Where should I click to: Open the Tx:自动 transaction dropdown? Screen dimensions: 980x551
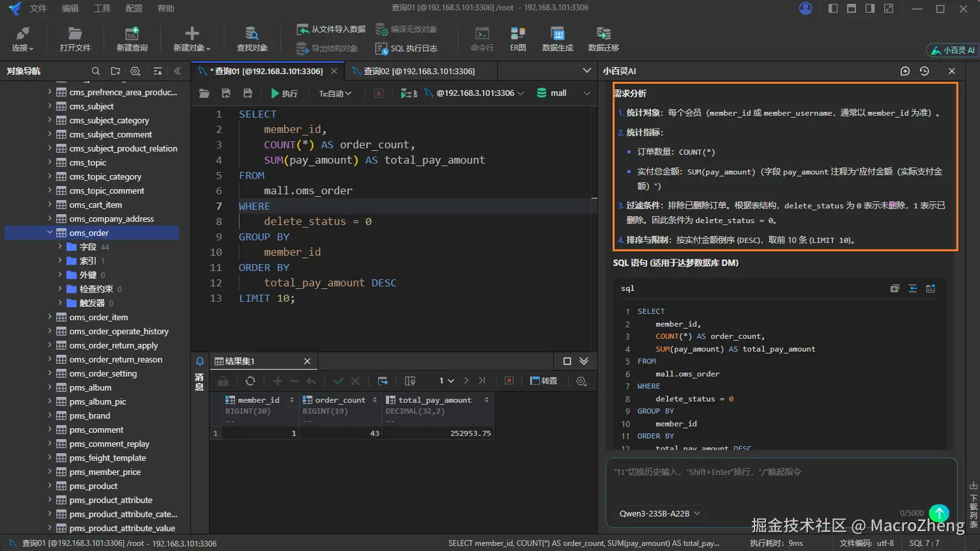[335, 93]
